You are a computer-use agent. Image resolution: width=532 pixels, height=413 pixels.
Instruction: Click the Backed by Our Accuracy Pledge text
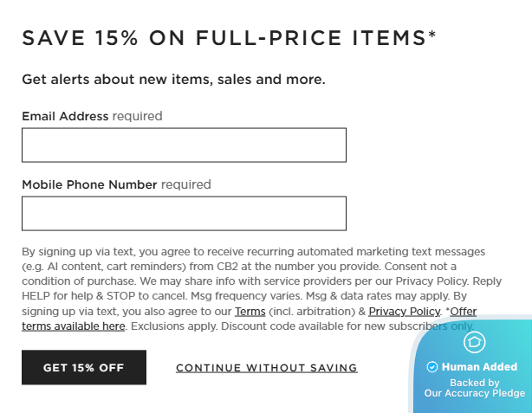(474, 388)
